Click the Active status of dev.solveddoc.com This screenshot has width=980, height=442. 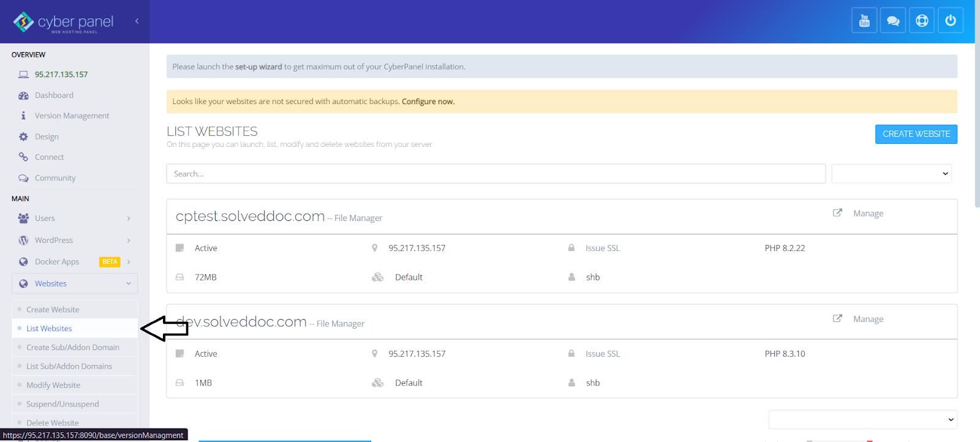point(206,354)
